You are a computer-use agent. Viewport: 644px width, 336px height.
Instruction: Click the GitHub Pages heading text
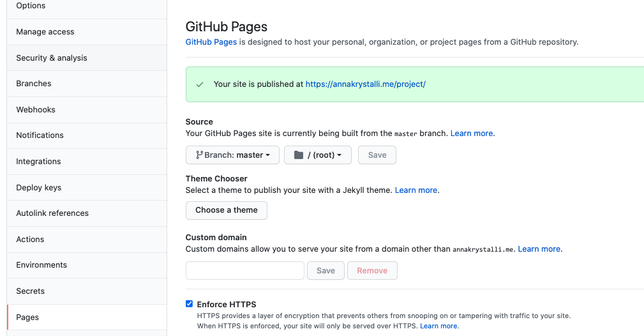click(227, 27)
